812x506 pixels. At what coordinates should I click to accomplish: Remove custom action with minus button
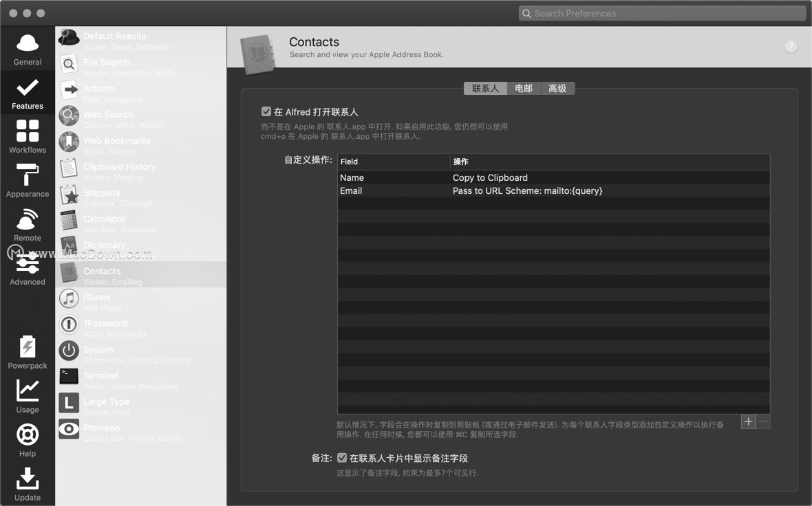pyautogui.click(x=763, y=421)
